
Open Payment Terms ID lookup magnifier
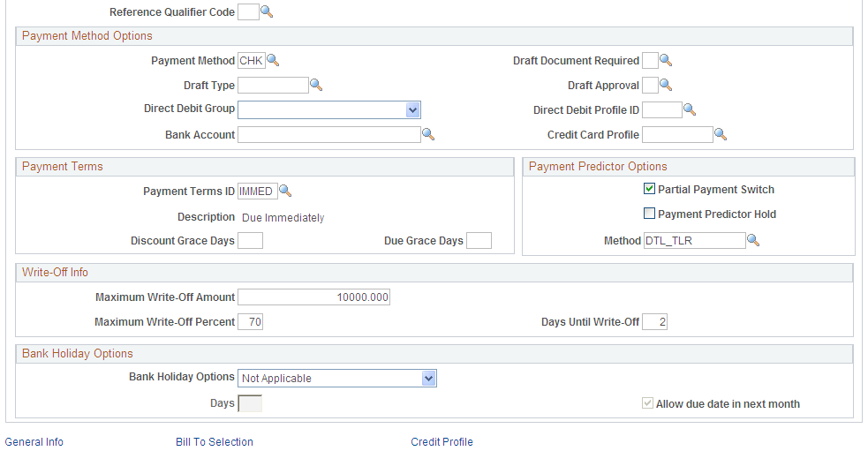point(285,191)
